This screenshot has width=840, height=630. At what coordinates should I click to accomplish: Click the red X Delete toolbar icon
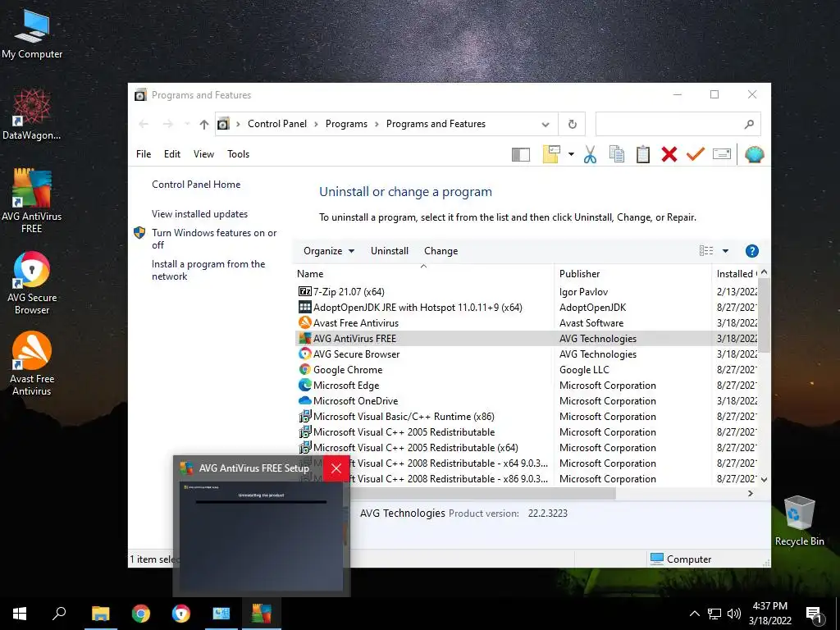point(669,154)
